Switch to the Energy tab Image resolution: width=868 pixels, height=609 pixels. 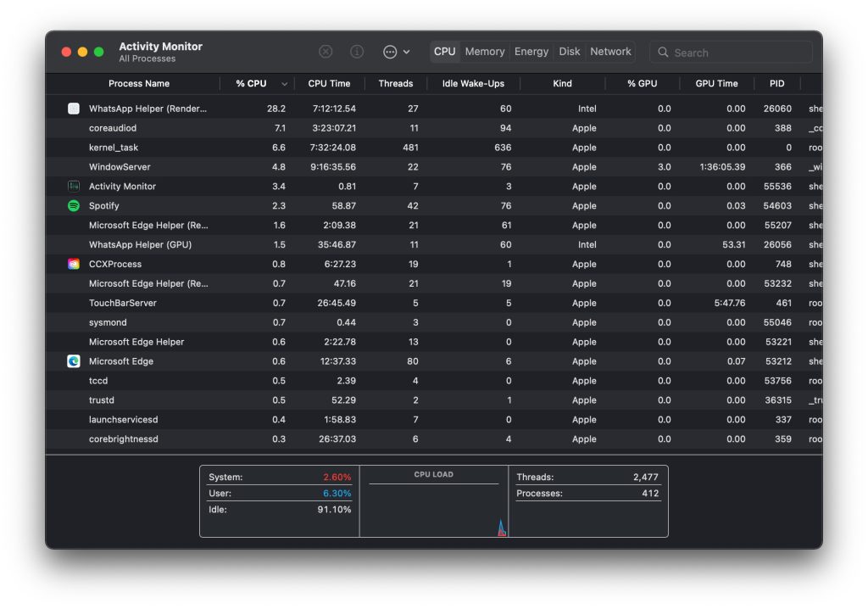coord(531,52)
